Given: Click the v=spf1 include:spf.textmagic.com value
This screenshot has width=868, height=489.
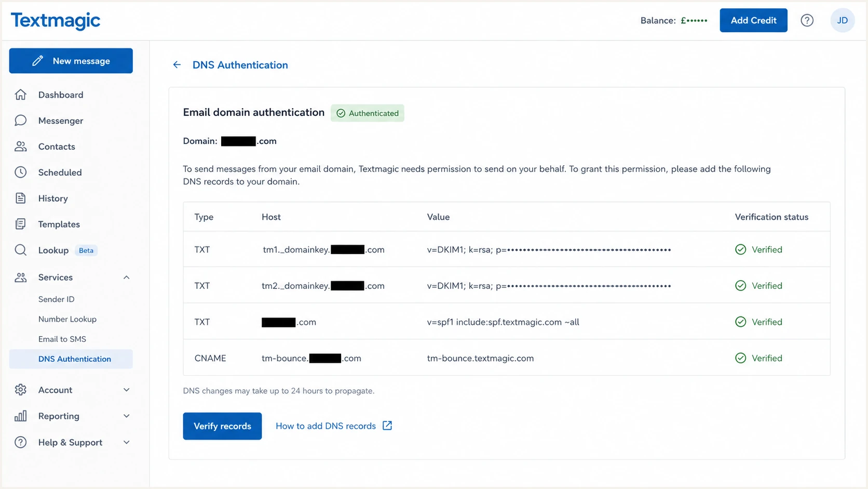Looking at the screenshot, I should click(x=503, y=322).
